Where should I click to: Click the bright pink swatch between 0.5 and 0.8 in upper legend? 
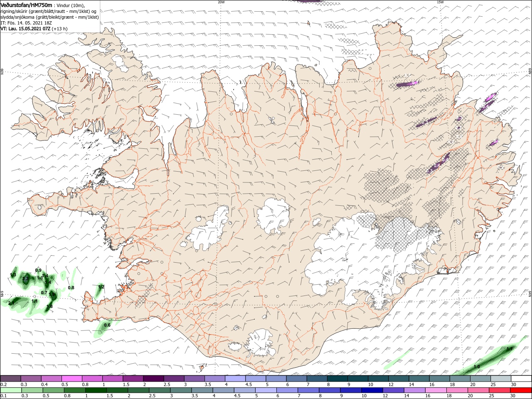[72, 379]
